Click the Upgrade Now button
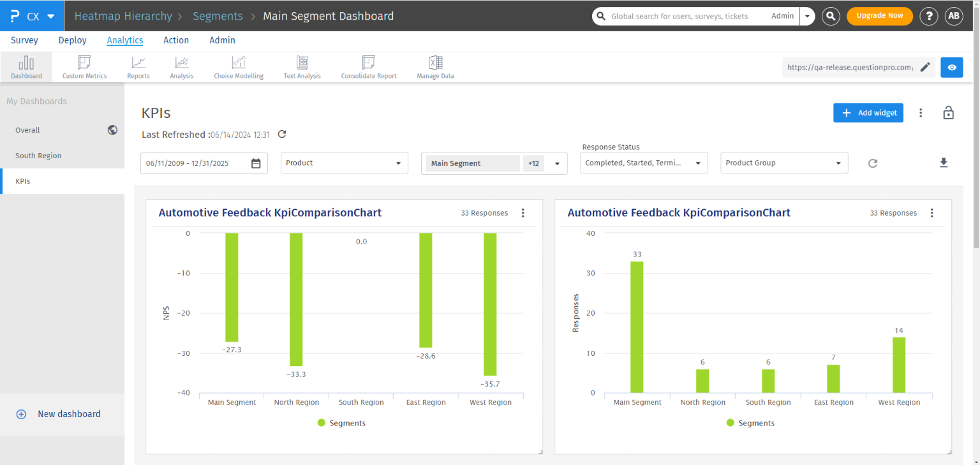 click(x=879, y=16)
